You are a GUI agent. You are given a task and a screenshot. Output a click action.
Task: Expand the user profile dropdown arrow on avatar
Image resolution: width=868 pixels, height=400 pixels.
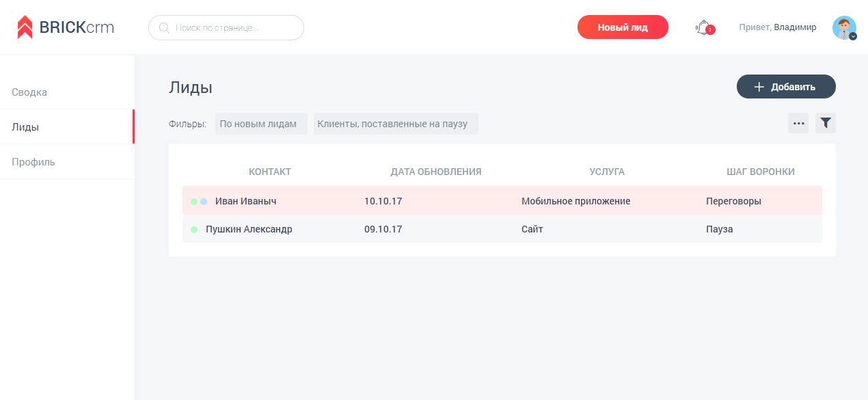point(853,36)
